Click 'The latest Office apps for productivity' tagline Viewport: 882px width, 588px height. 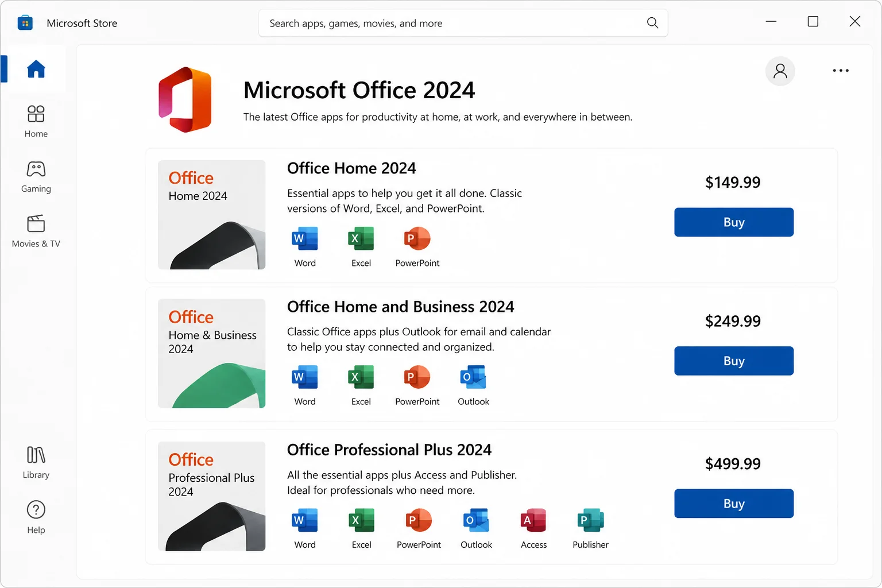click(438, 117)
